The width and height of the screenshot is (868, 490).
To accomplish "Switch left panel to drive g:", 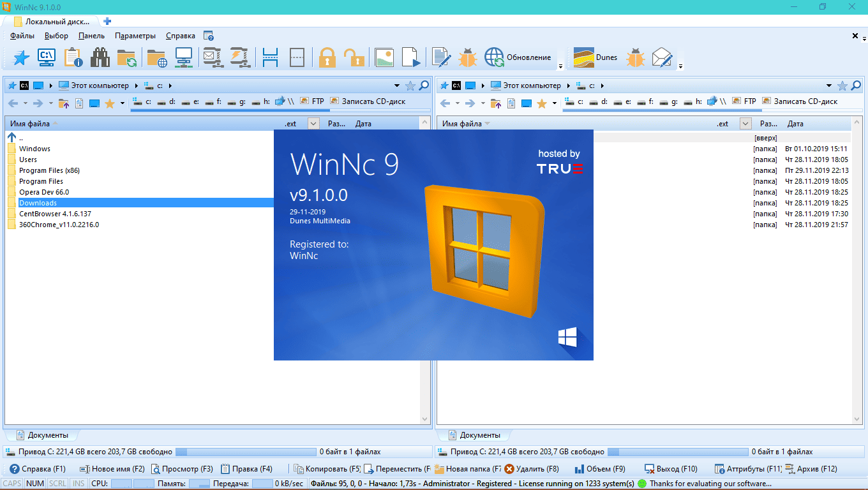I will pyautogui.click(x=237, y=101).
